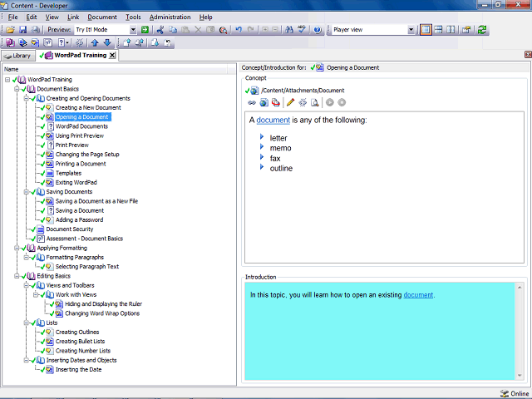Click the Find binoculars icon
The height and width of the screenshot is (399, 532).
click(289, 30)
